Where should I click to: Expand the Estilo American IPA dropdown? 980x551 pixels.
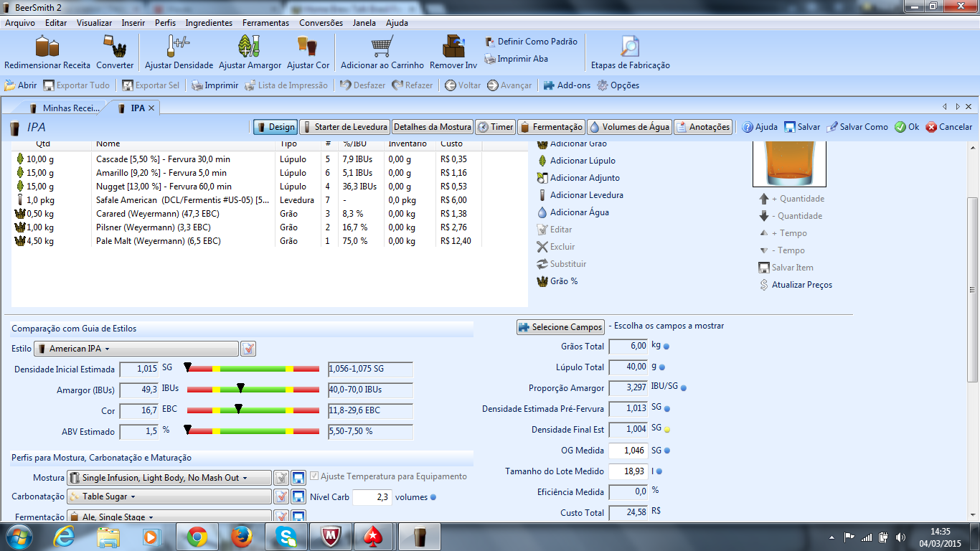136,349
